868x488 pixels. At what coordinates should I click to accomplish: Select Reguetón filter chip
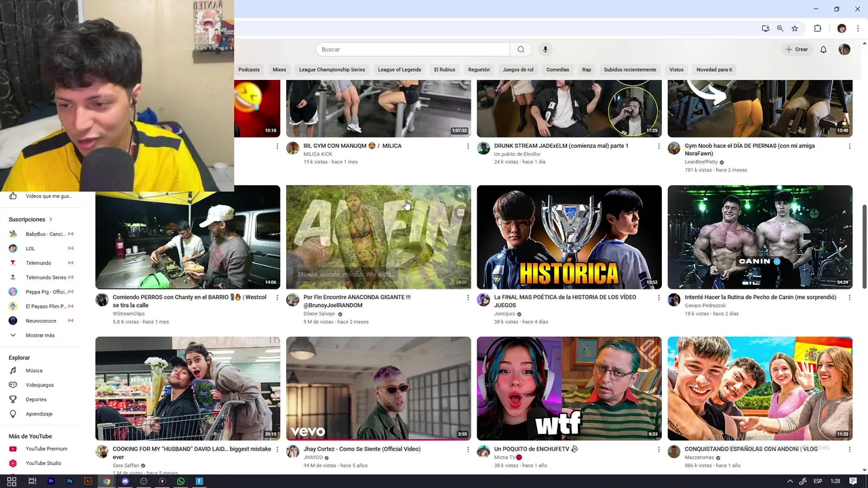click(479, 70)
